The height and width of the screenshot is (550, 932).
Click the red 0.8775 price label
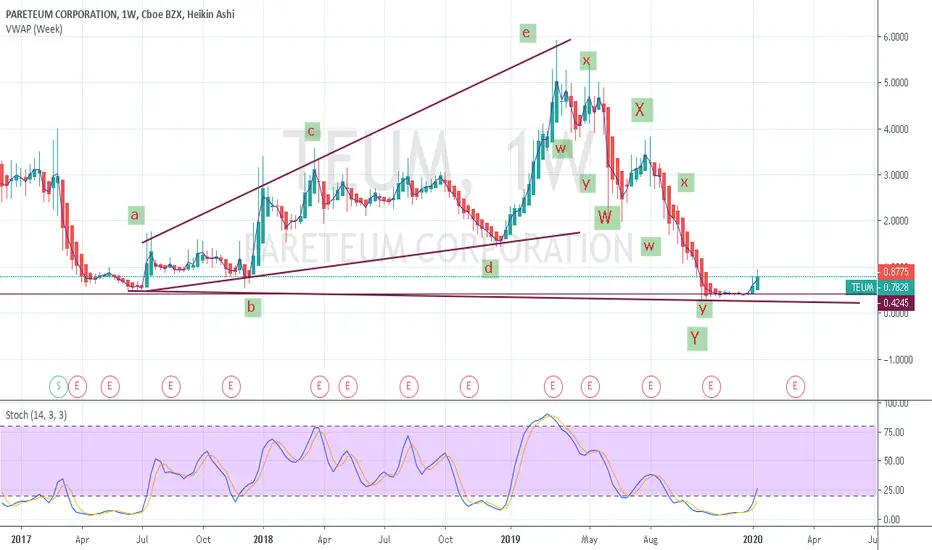pyautogui.click(x=896, y=272)
